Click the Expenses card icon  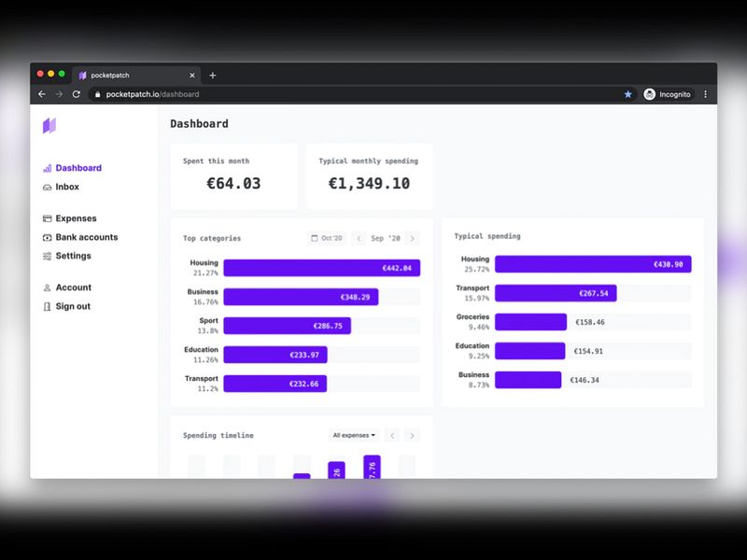tap(48, 218)
